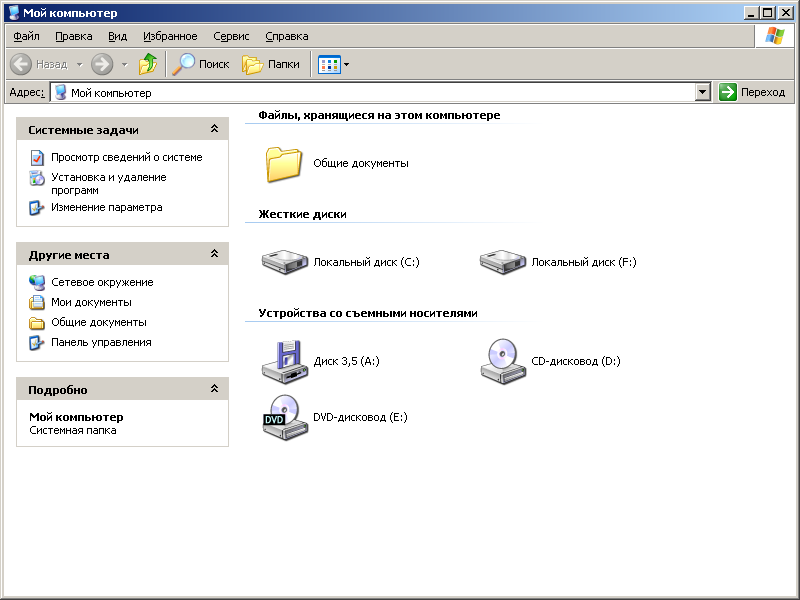This screenshot has height=600, width=800.
Task: Minimize the Мой компьютер window
Action: (751, 13)
